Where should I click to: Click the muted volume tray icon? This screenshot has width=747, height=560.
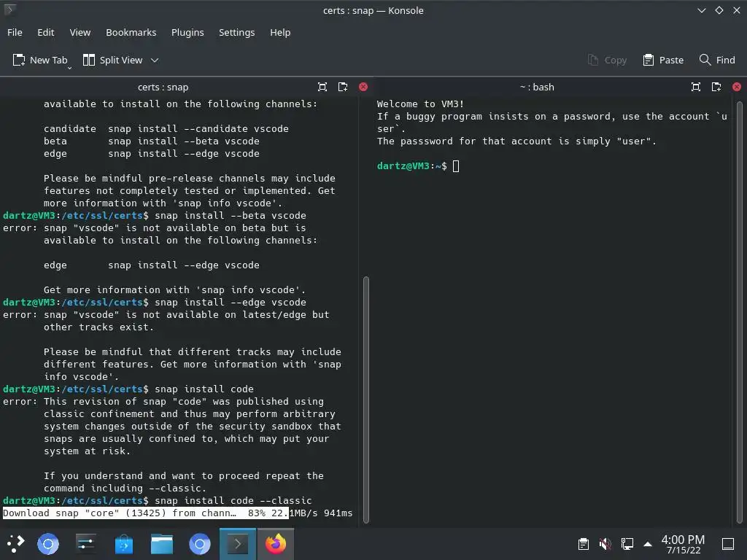[x=605, y=544]
